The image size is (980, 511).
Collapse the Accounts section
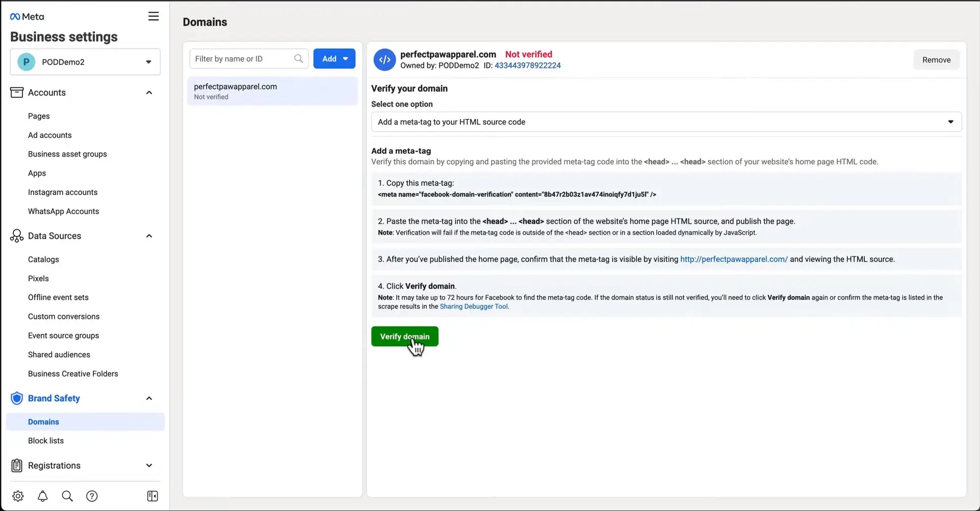pos(149,92)
